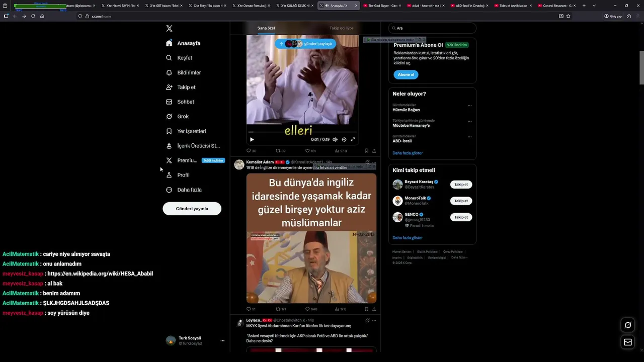Screen dimensions: 644x362
Task: Like the post with 640 likes
Action: click(x=311, y=309)
